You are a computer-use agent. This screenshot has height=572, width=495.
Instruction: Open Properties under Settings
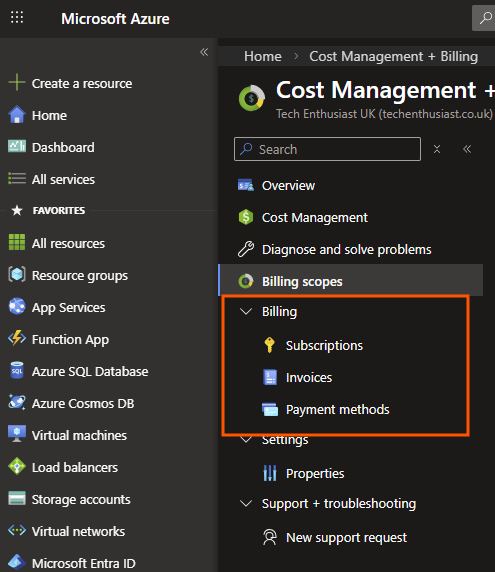pos(315,474)
